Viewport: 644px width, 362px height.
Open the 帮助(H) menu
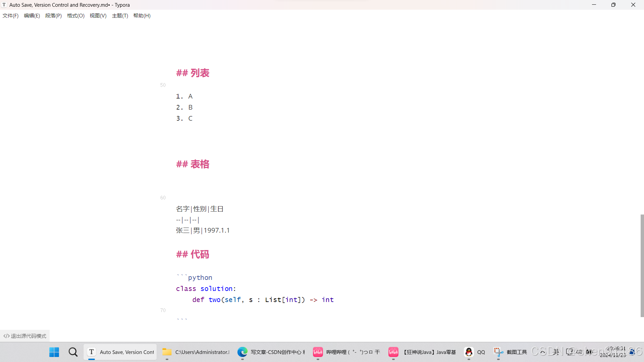click(x=142, y=16)
